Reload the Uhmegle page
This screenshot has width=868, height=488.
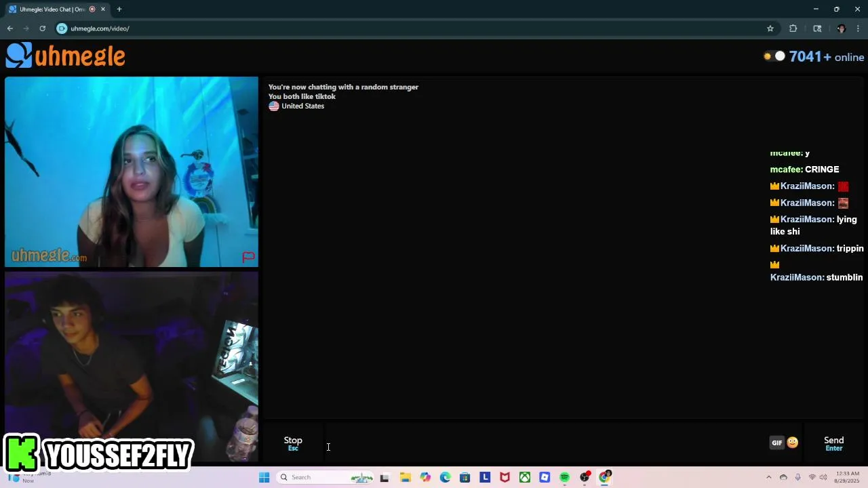[42, 28]
